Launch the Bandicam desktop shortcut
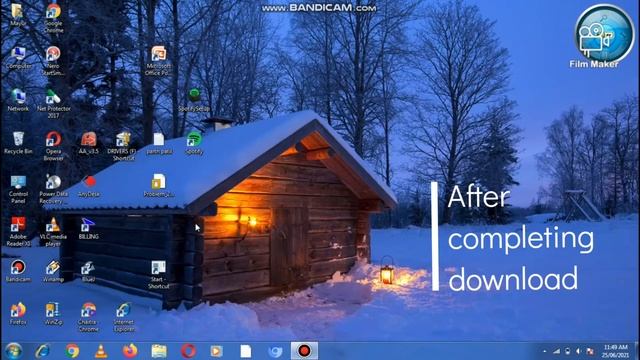 click(x=18, y=271)
